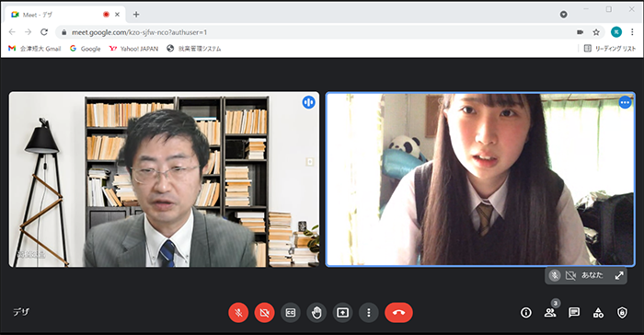The width and height of the screenshot is (644, 335).
Task: Show the participants list
Action: click(x=550, y=313)
